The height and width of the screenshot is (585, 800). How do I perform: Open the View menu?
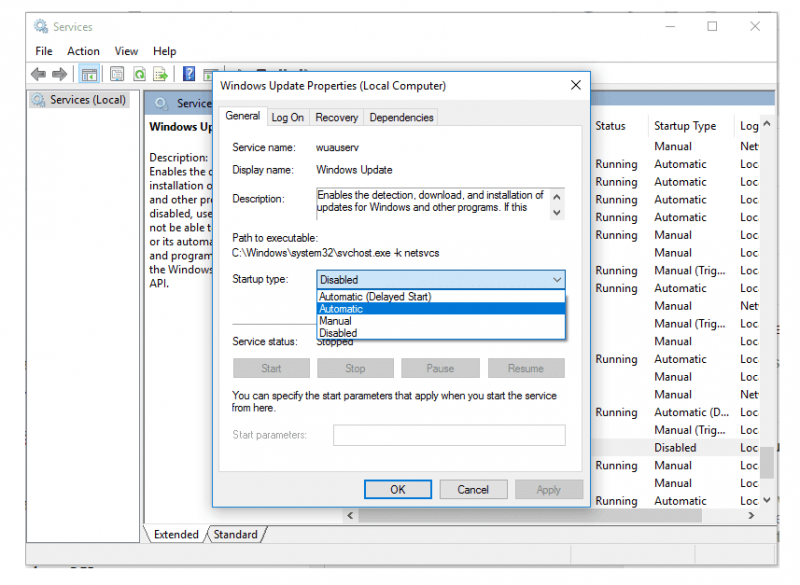point(126,51)
